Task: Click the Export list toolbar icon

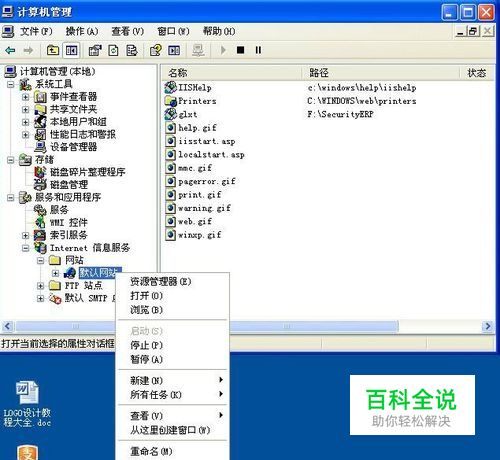Action: coord(132,50)
